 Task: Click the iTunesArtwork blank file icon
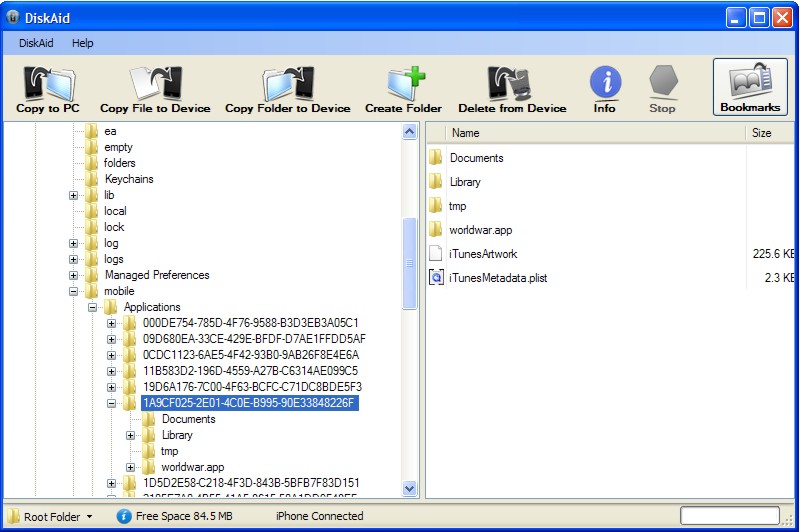pyautogui.click(x=435, y=254)
